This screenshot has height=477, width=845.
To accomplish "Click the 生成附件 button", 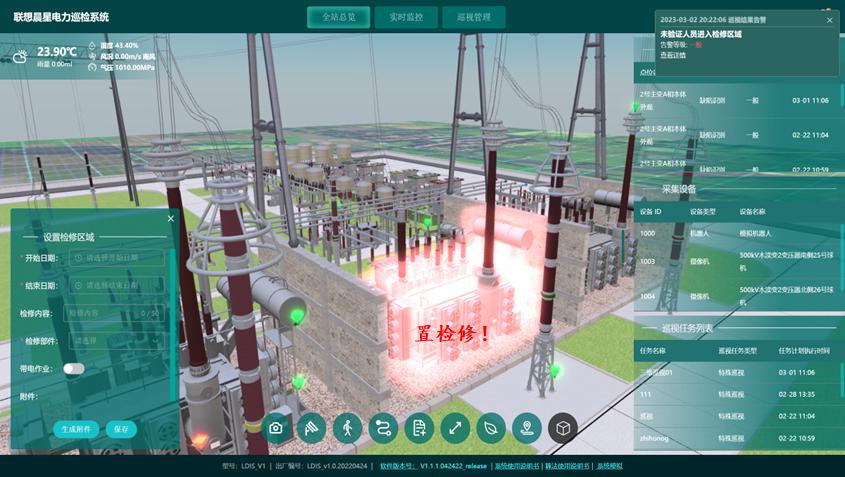I will click(x=76, y=429).
